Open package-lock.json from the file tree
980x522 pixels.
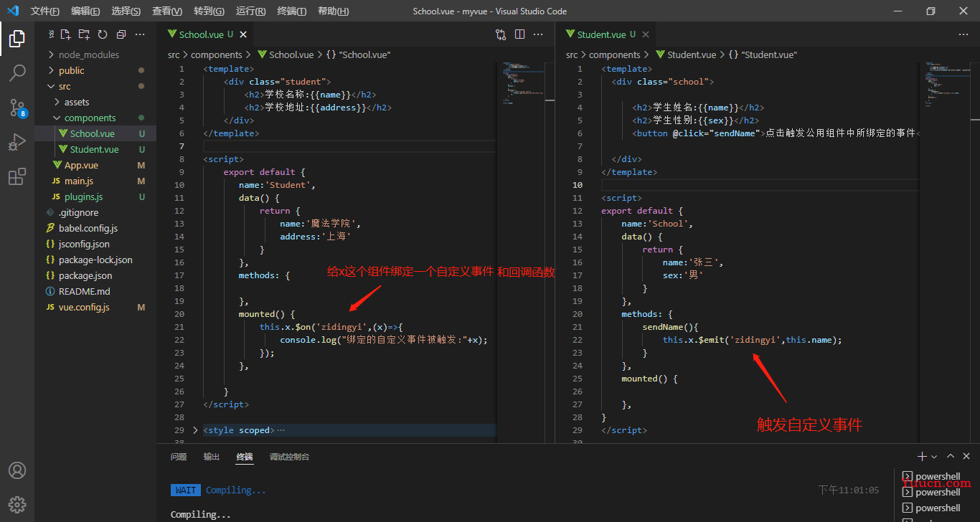click(x=95, y=260)
